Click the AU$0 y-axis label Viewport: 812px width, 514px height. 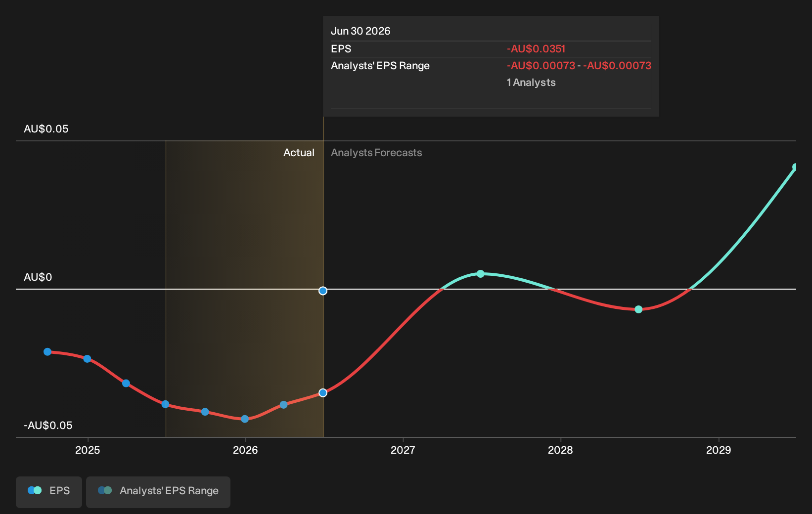point(38,277)
